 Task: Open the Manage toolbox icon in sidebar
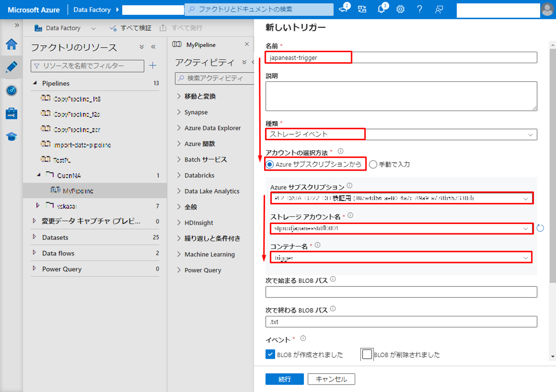tap(12, 114)
